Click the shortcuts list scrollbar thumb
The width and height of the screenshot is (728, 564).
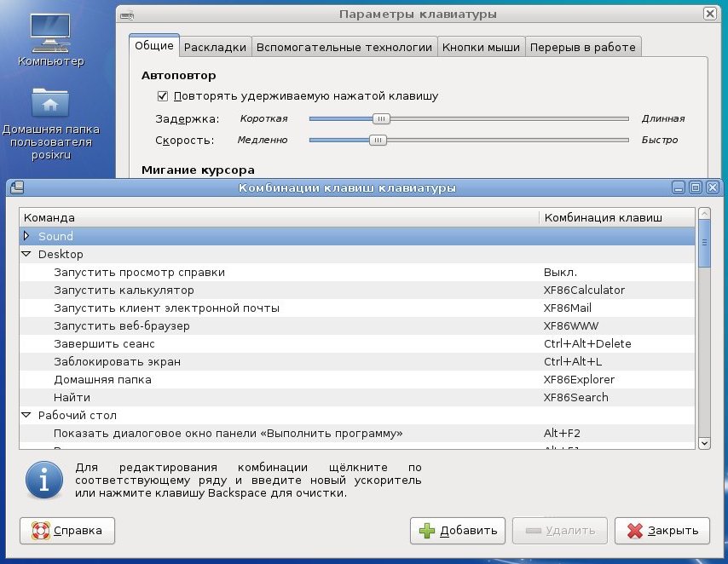pos(704,244)
